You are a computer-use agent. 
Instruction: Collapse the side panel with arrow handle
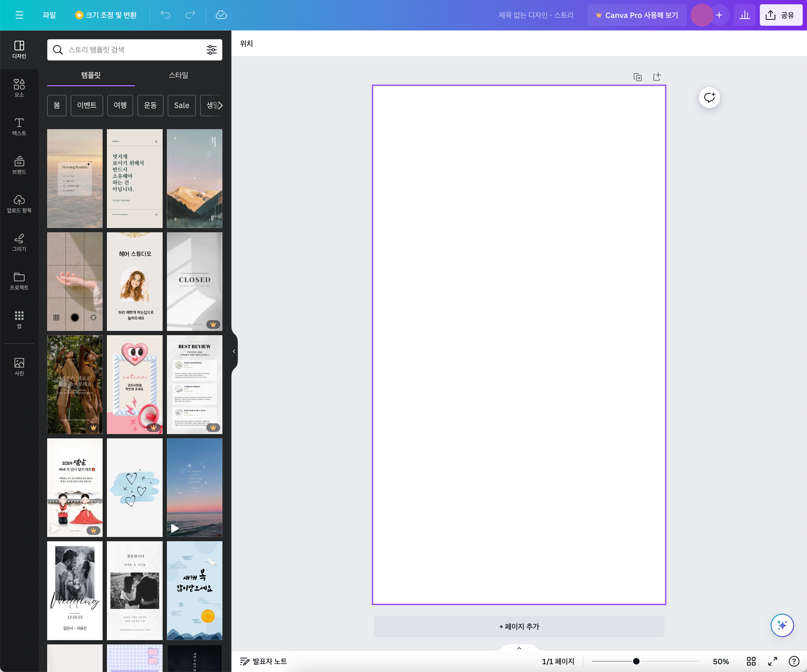point(234,351)
